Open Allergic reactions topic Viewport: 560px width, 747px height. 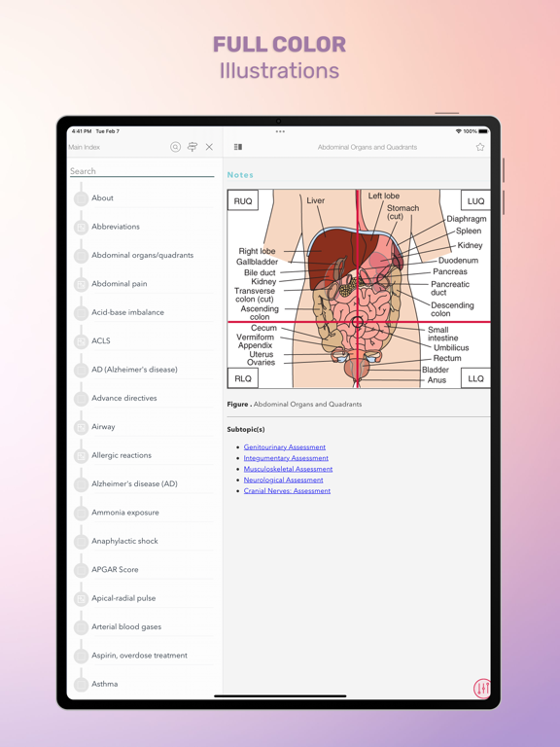[122, 455]
